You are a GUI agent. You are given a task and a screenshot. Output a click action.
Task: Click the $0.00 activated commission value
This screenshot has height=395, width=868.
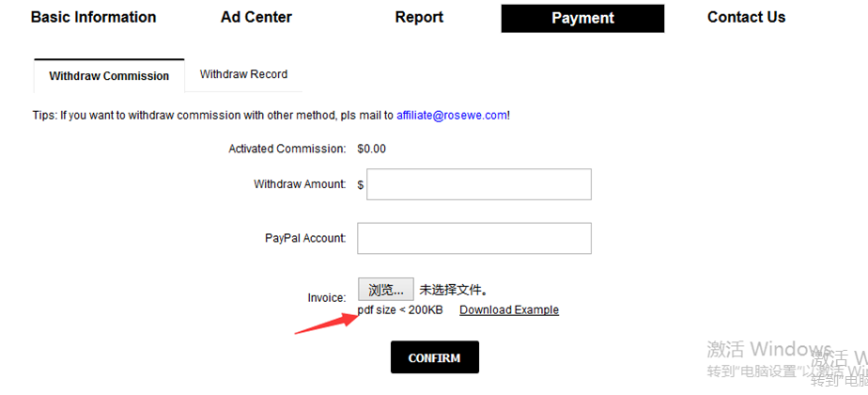(x=371, y=149)
